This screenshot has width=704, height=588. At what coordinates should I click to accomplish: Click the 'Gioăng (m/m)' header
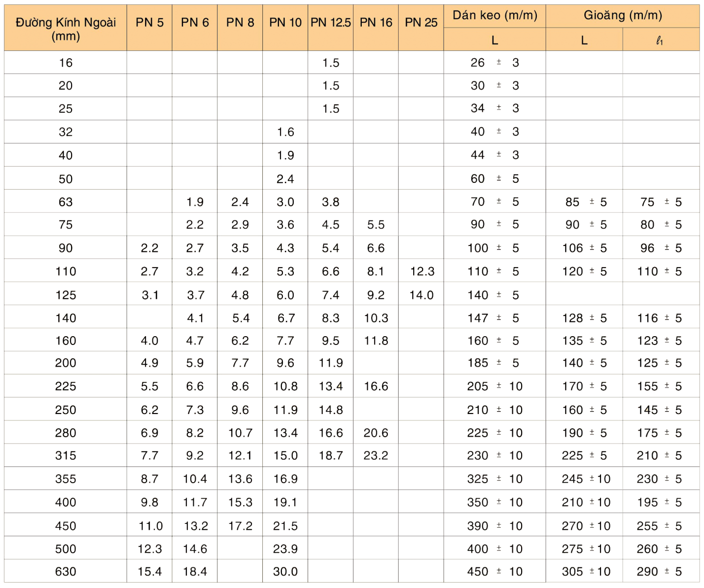click(623, 16)
